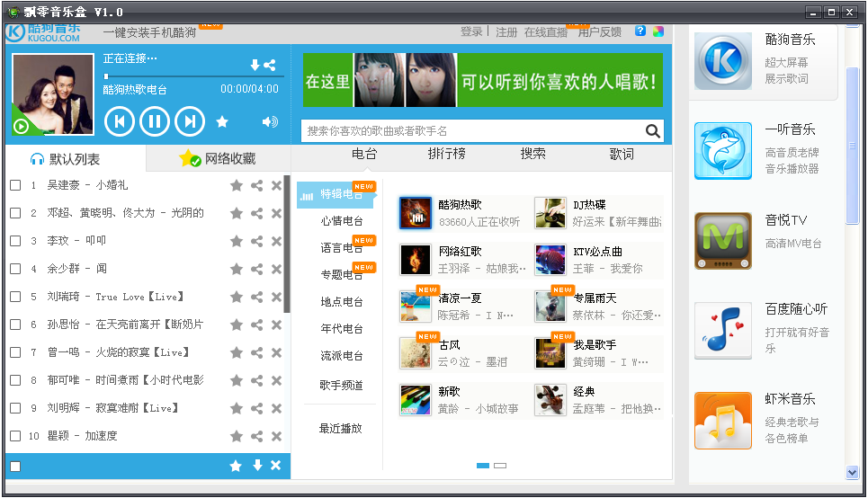Open 用户反馈 link
Viewport: 868px width, 498px height.
(x=600, y=32)
